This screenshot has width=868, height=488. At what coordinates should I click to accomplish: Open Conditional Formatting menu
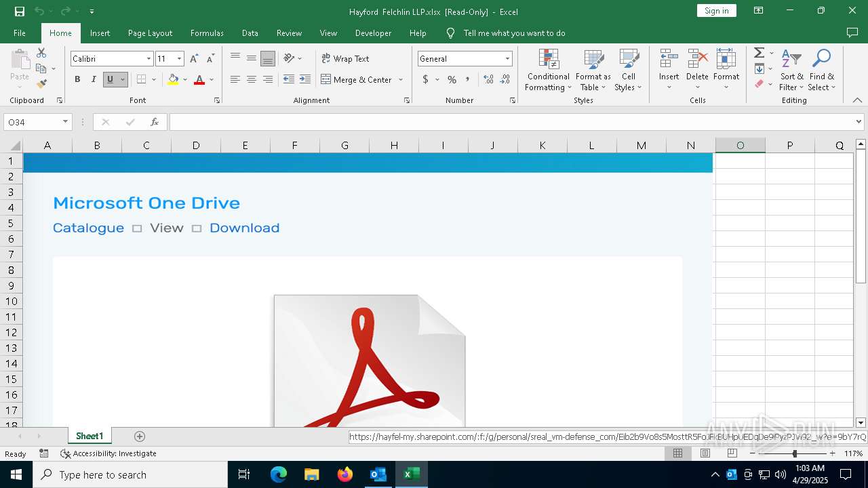[x=549, y=70]
